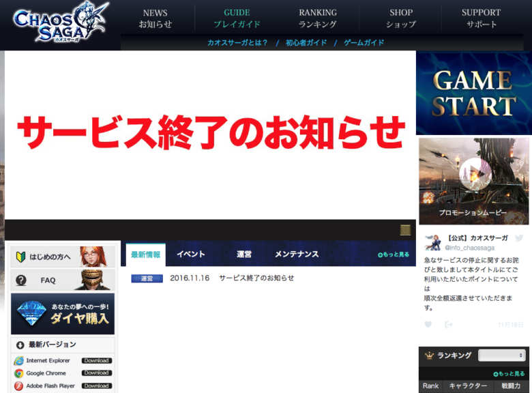The image size is (532, 393).
Task: Switch to the 運営 tab
Action: click(x=244, y=254)
